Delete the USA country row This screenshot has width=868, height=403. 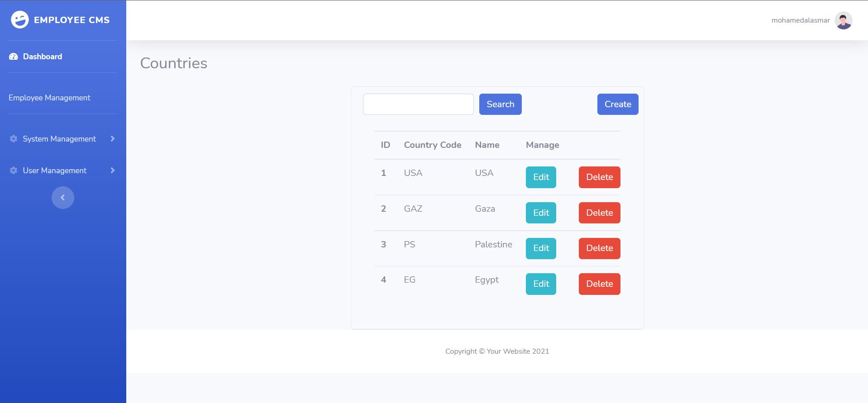(x=599, y=177)
